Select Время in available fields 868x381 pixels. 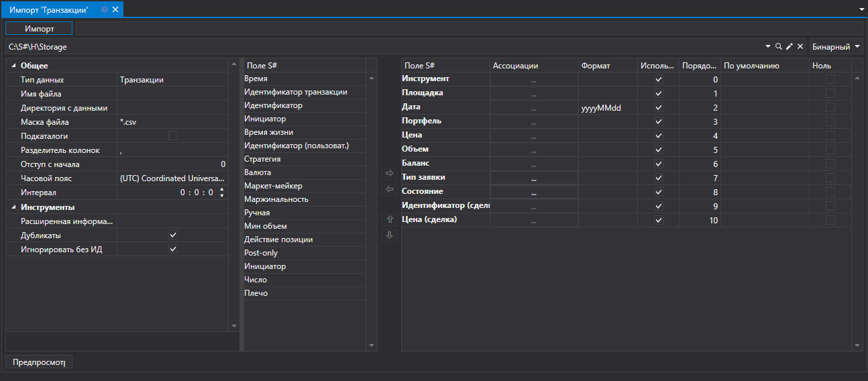pos(304,78)
